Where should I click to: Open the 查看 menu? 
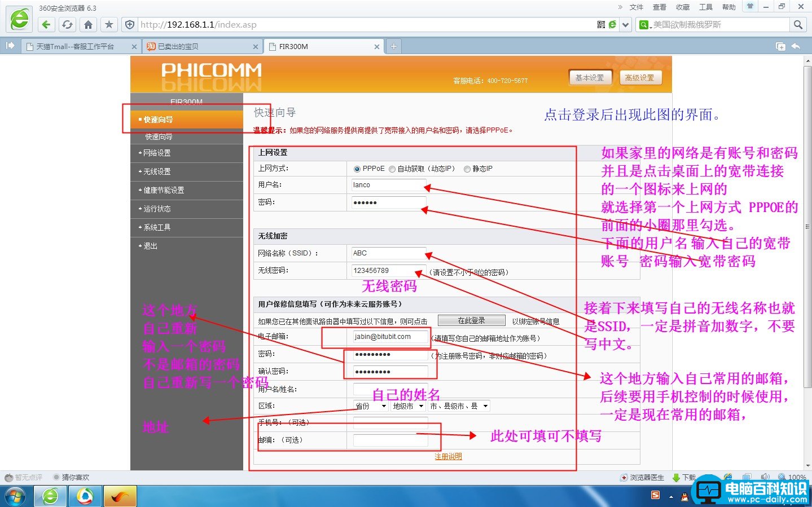click(660, 7)
